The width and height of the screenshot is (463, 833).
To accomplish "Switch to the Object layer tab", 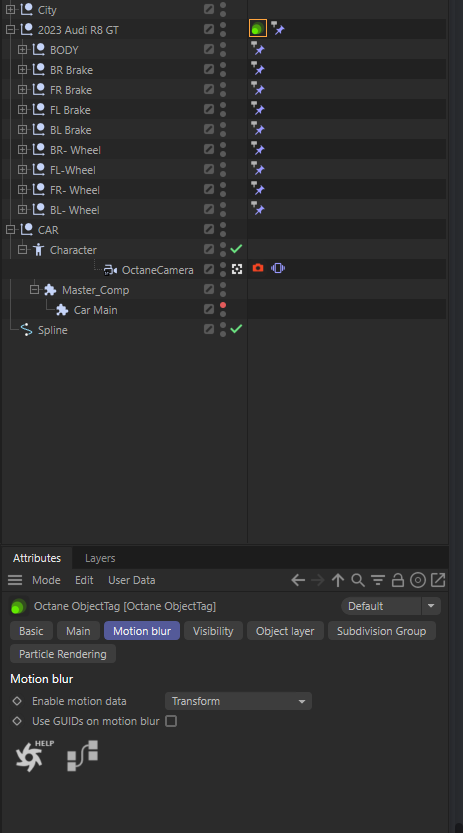I will (285, 631).
